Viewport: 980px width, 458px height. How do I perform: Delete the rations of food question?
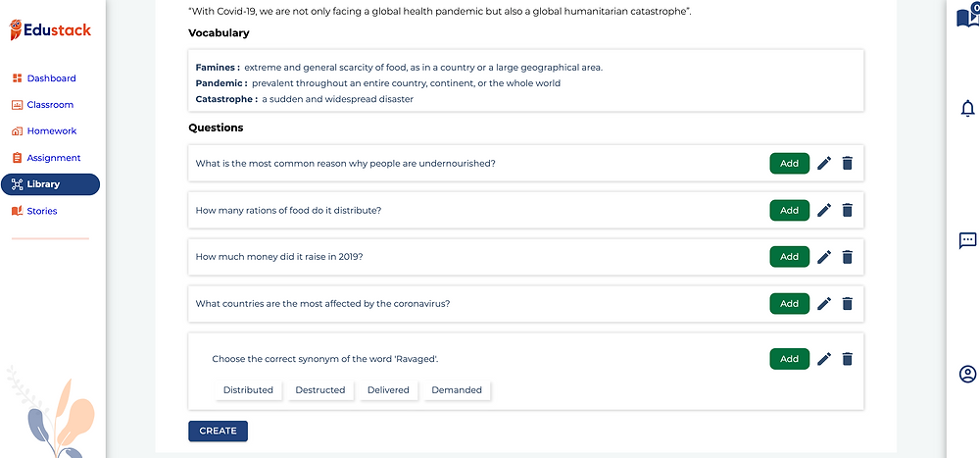(x=847, y=210)
